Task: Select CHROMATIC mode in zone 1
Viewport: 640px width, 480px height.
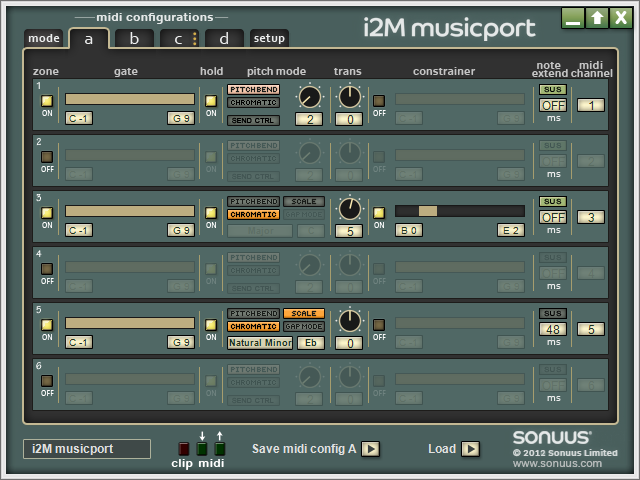Action: click(253, 102)
